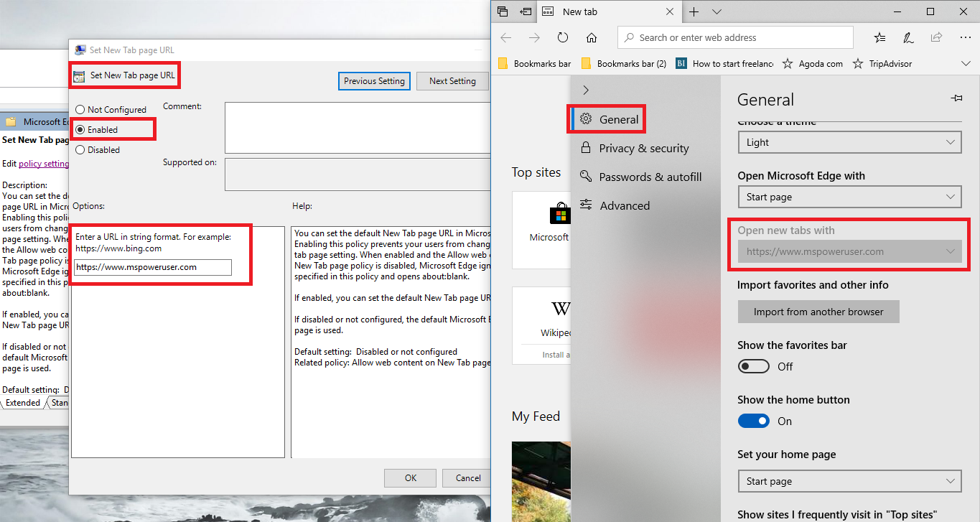Toggle Show the home button switch
980x522 pixels.
tap(754, 421)
